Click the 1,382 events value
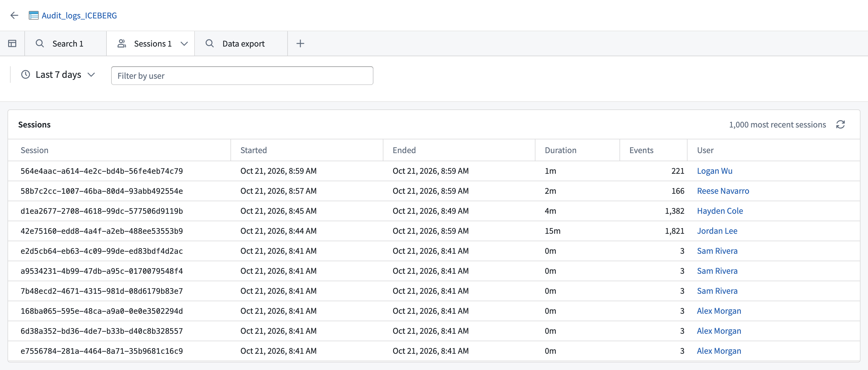This screenshot has height=370, width=868. (x=674, y=211)
